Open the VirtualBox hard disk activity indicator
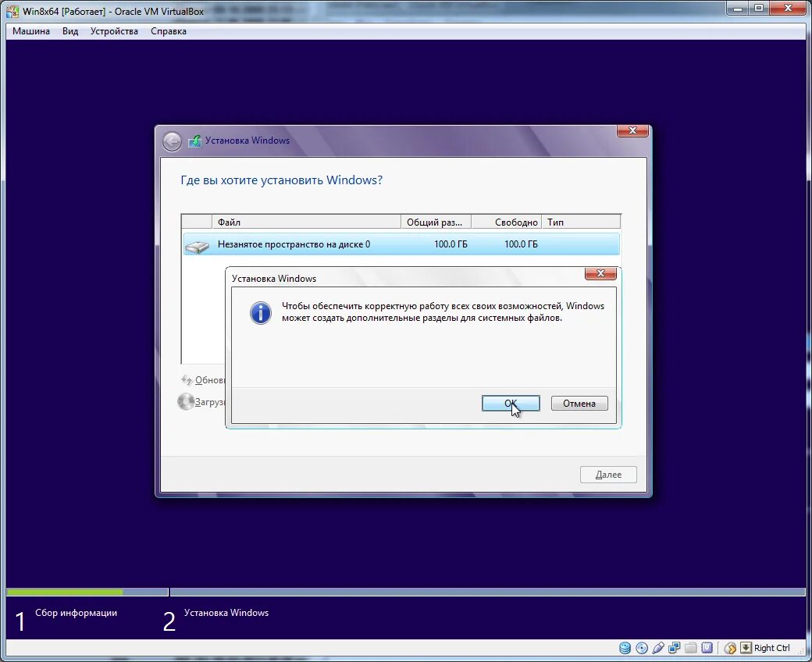The image size is (812, 662). click(x=625, y=647)
